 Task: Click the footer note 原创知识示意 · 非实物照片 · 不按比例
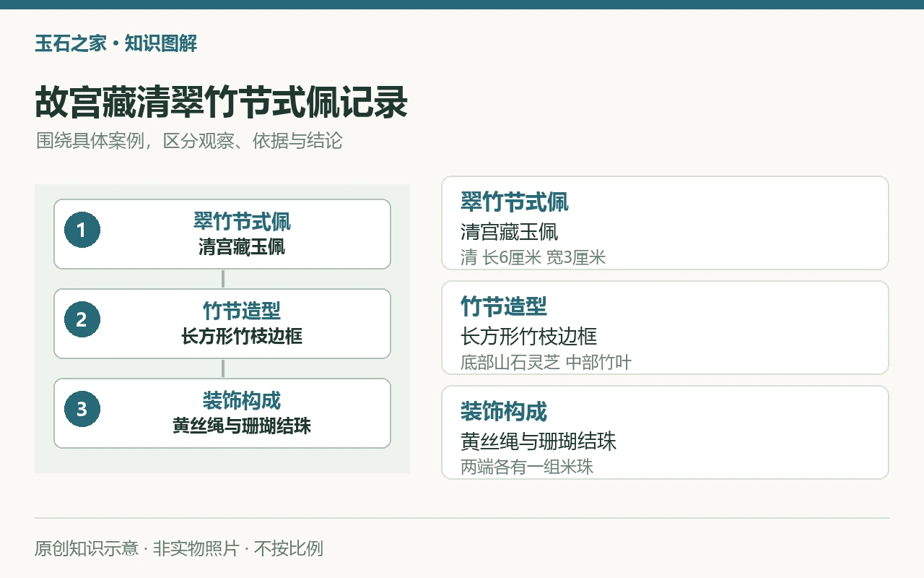[179, 548]
